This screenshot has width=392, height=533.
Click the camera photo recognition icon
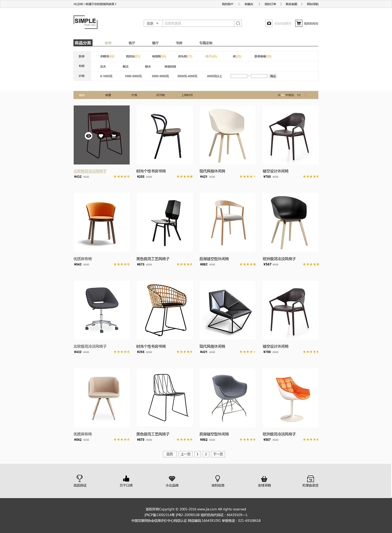269,23
